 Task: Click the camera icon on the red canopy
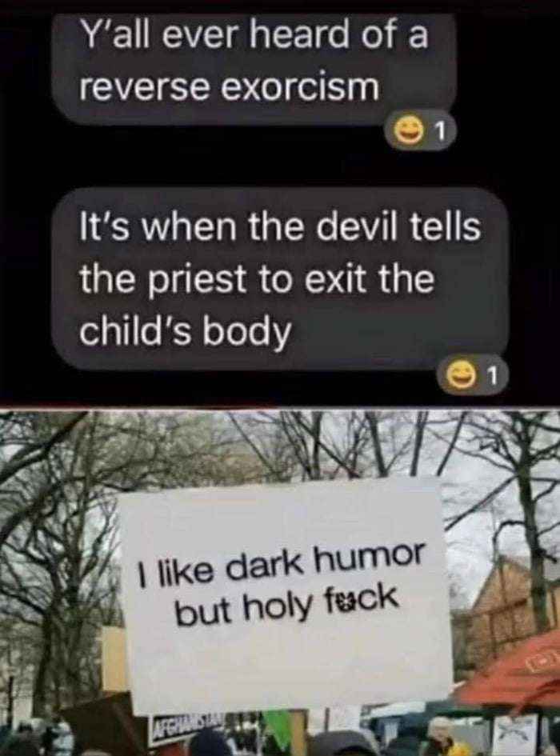(544, 662)
